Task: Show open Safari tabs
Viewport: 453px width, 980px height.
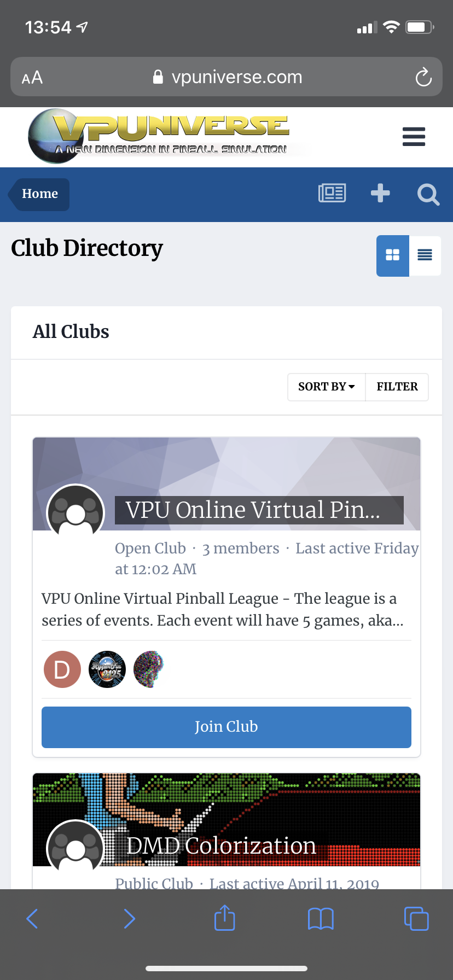Action: coord(416,919)
